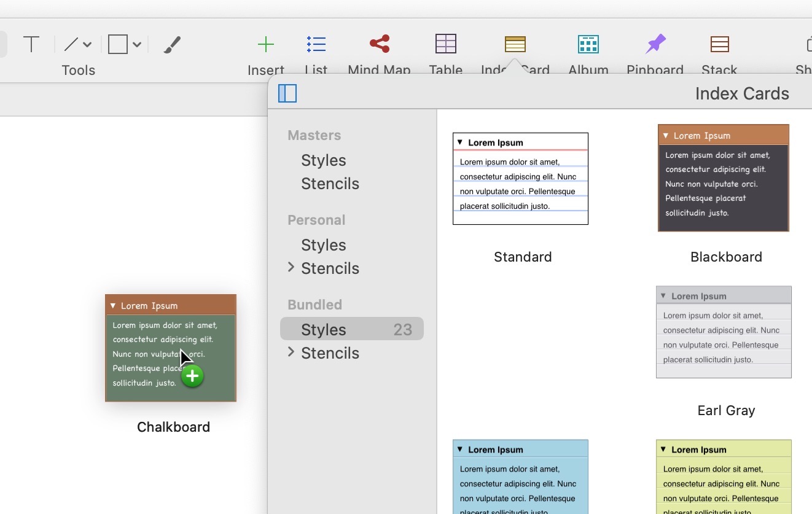
Task: Select the Line tool
Action: click(72, 44)
